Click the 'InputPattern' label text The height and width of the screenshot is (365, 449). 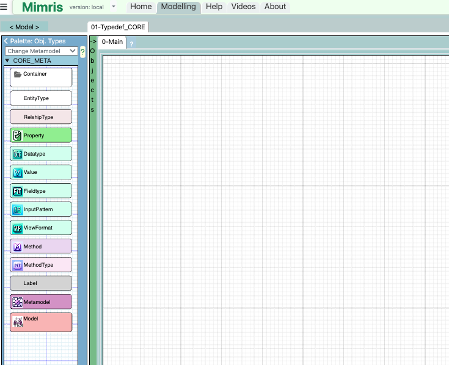click(38, 209)
